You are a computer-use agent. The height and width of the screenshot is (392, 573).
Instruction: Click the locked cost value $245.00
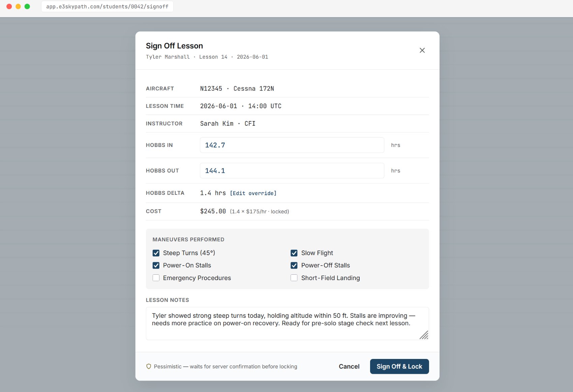click(213, 211)
